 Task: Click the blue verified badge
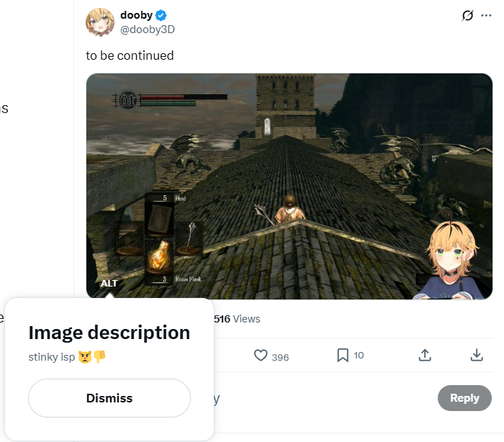pos(161,15)
